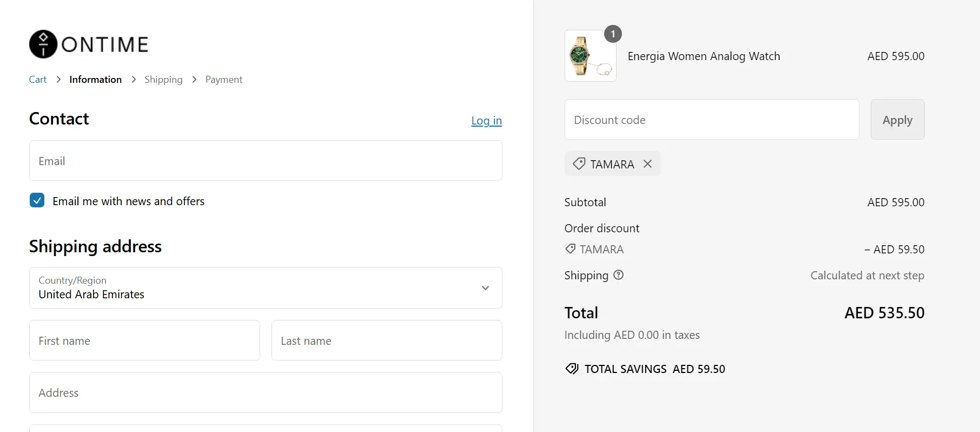Click the Energia Women Analog Watch title
The image size is (980, 432).
(704, 56)
